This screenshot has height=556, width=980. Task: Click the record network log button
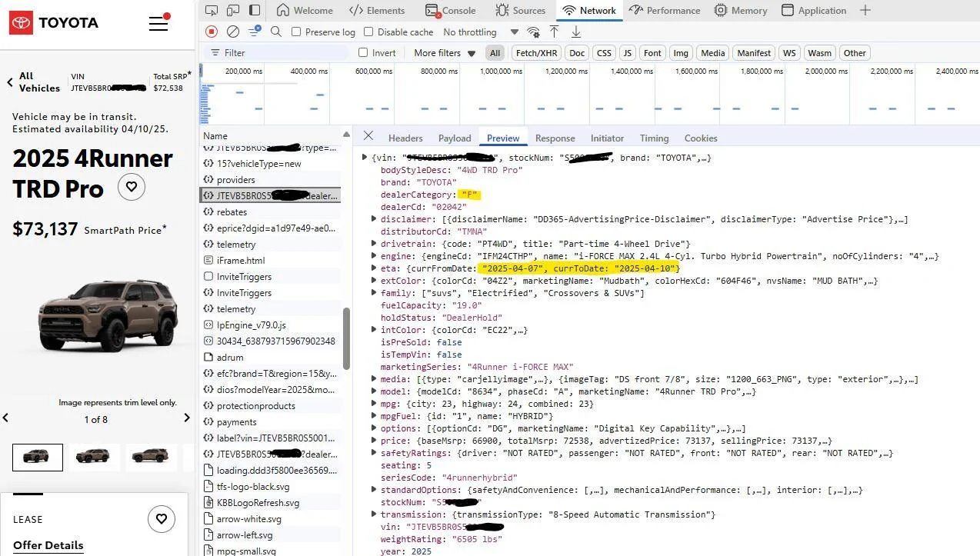click(x=212, y=32)
